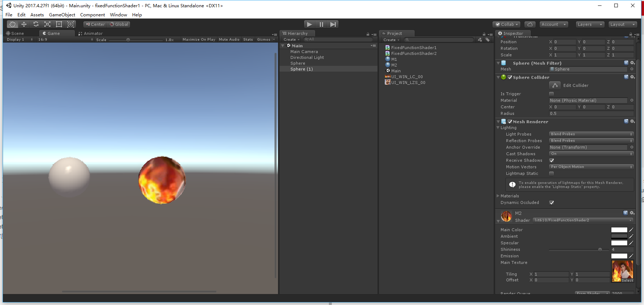Click the Account button
Screen dimensions: 644x305
[x=554, y=24]
